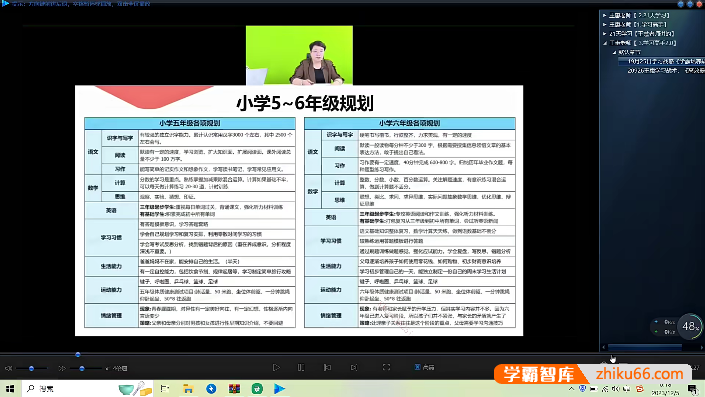
Task: Click the 48 percent floating speed widget
Action: [x=690, y=326]
